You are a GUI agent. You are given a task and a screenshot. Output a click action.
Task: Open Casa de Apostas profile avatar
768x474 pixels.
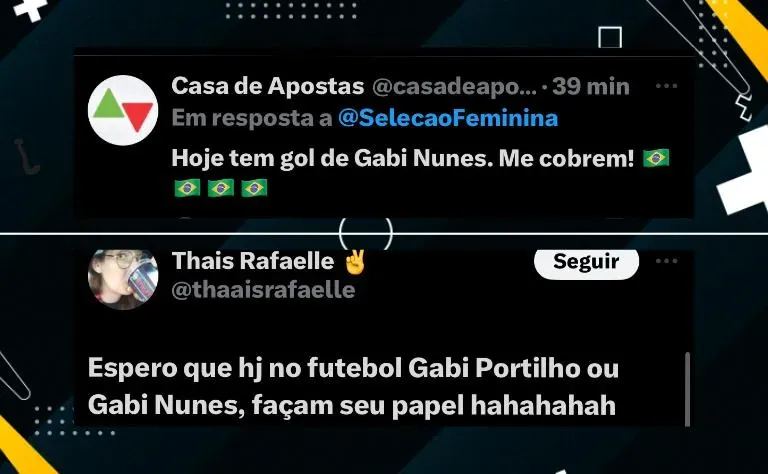pyautogui.click(x=123, y=110)
